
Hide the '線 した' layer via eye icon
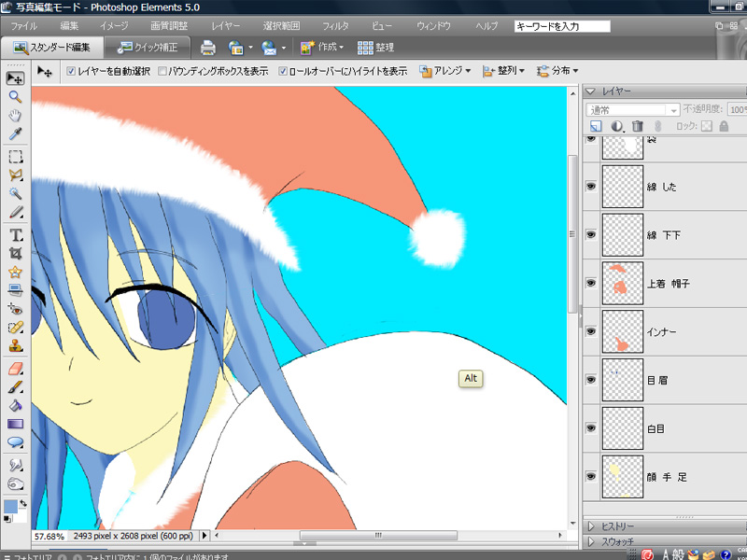click(591, 186)
